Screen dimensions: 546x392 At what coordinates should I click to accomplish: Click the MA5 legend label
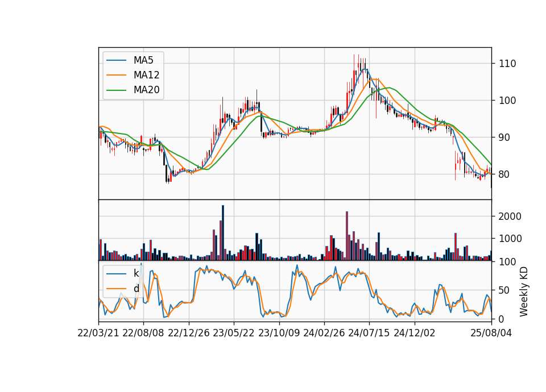(x=143, y=60)
